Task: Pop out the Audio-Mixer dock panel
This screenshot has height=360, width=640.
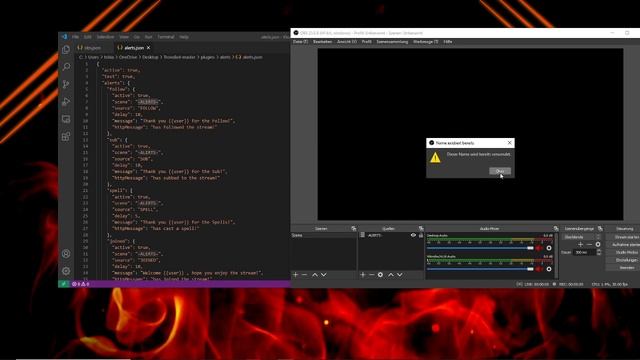Action: [556, 229]
